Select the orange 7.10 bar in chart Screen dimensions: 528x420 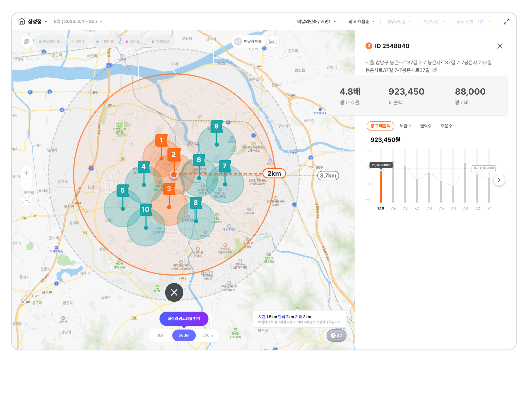(x=381, y=187)
